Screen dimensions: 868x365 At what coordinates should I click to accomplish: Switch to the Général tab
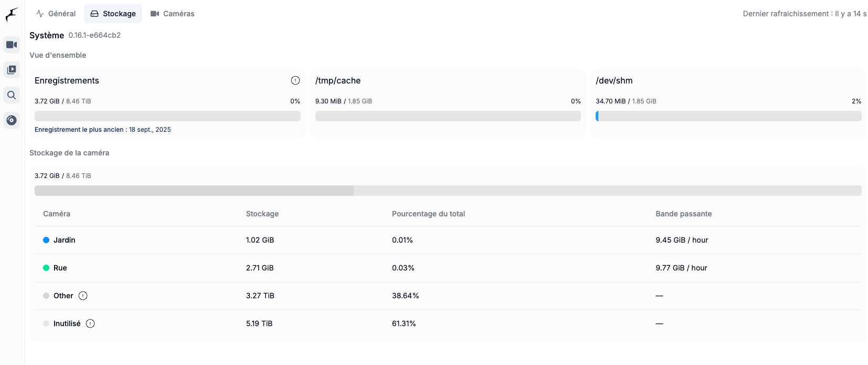[x=56, y=14]
